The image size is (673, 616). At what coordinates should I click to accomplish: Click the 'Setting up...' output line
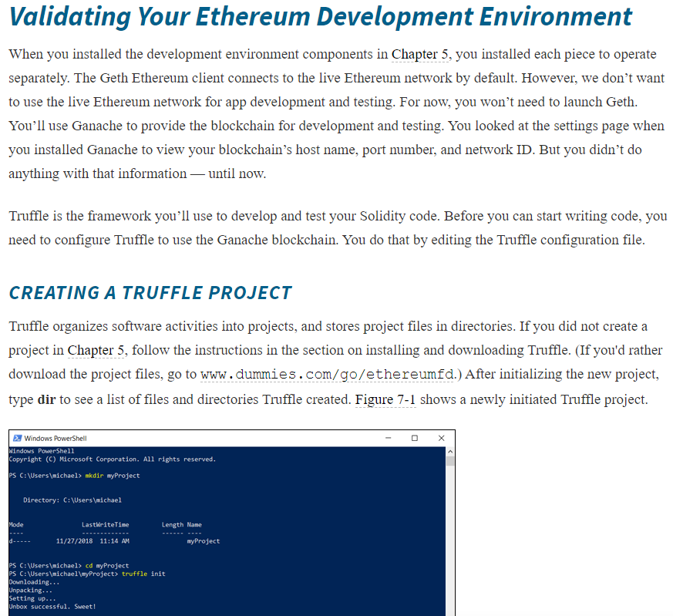point(32,599)
